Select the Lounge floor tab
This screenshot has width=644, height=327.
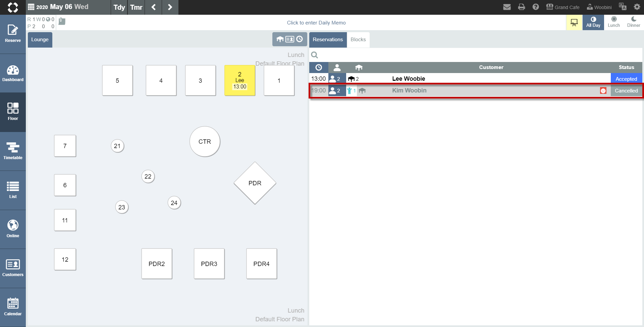point(40,40)
